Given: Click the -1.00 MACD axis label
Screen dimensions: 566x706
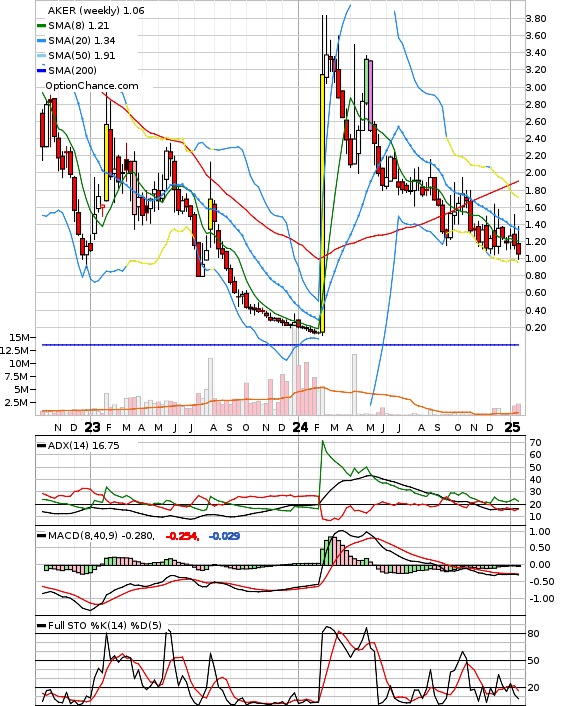Looking at the screenshot, I should 540,599.
